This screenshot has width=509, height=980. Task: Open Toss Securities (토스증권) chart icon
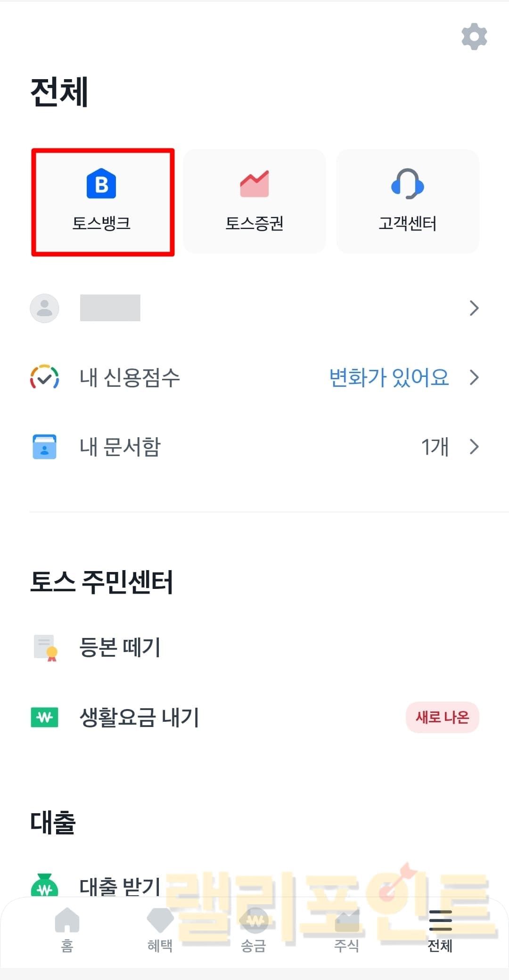(x=254, y=184)
